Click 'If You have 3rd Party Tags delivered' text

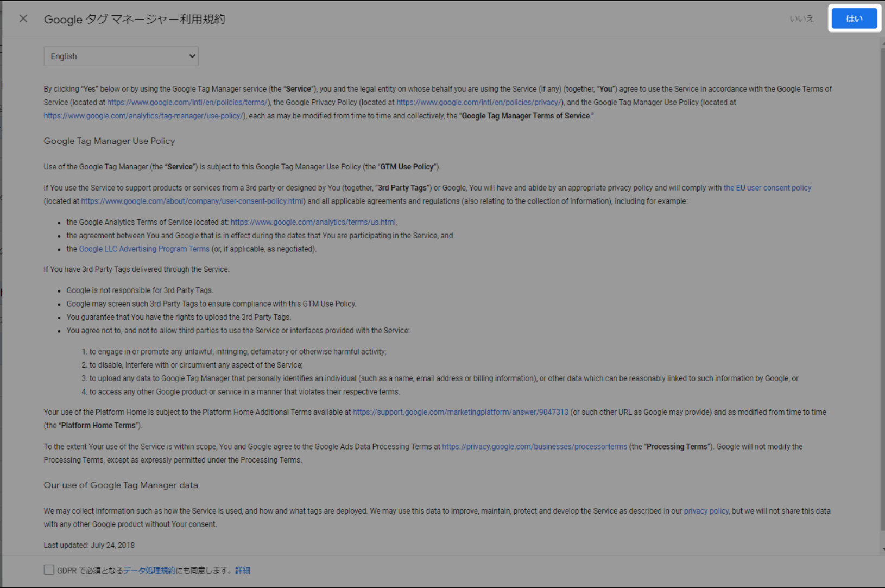pos(136,269)
